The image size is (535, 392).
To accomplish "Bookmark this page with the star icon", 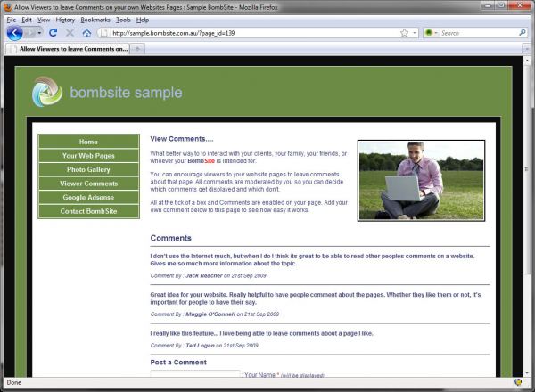I will point(404,32).
